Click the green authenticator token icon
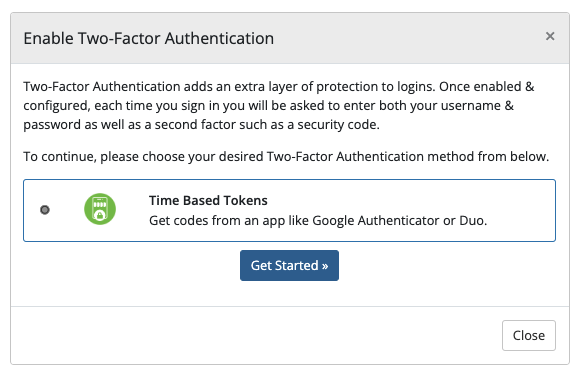This screenshot has height=380, width=582. click(100, 209)
